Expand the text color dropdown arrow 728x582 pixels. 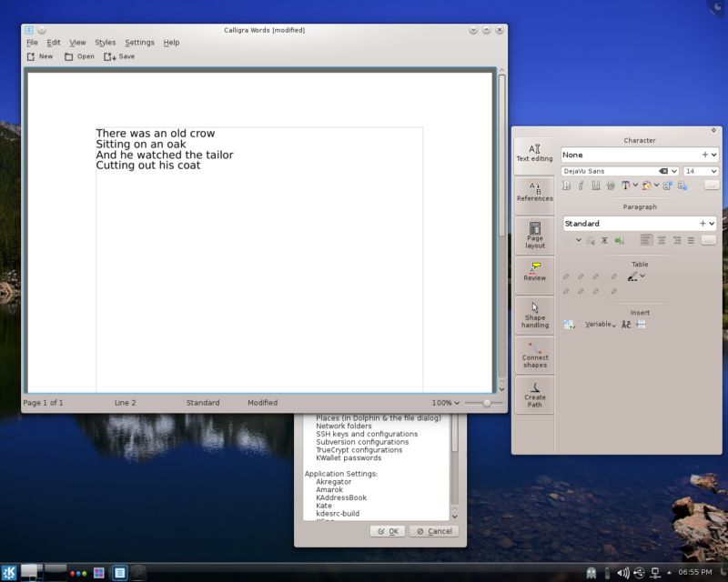(635, 185)
